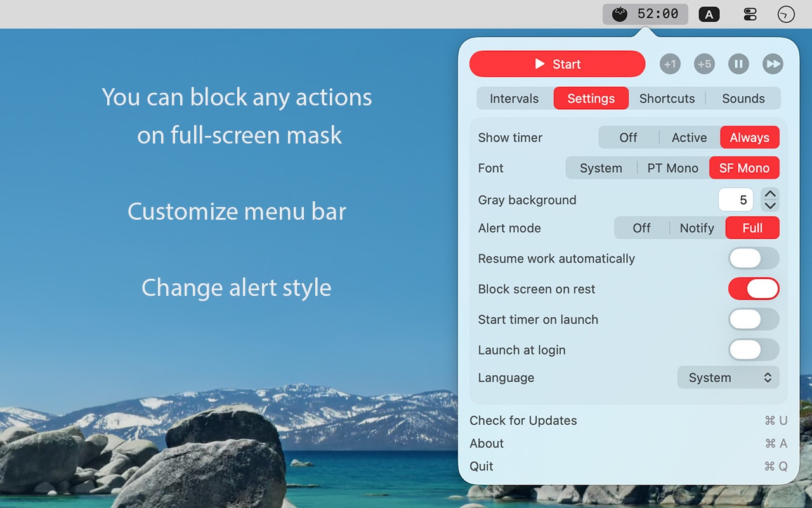812x508 pixels.
Task: Skip the interval via the fast-forward icon
Action: tap(773, 63)
